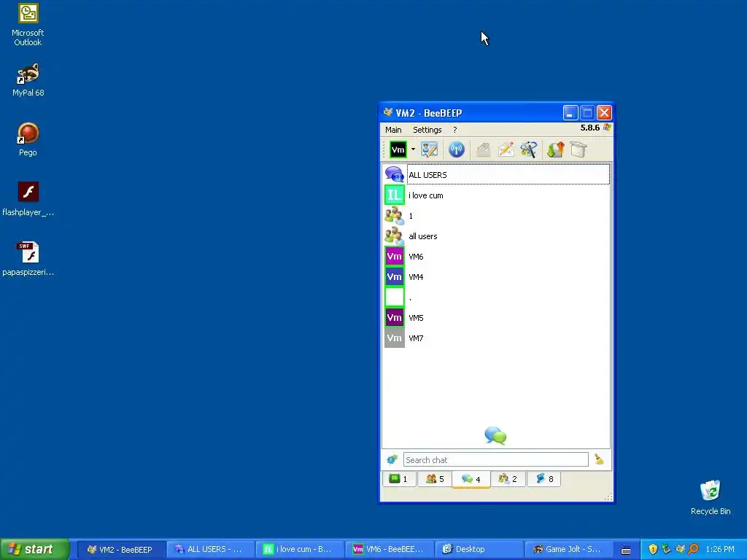Click the broom clear search icon
This screenshot has height=560, width=747.
point(600,459)
